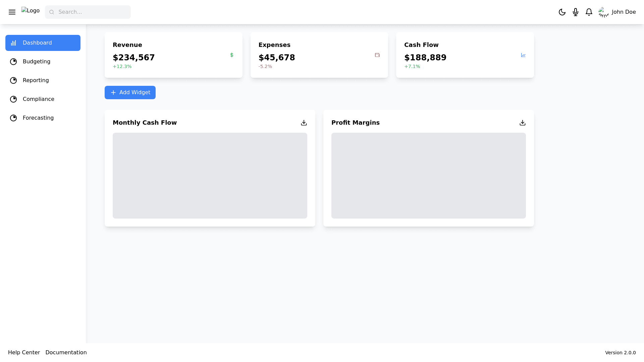
Task: Toggle the hamburger sidebar menu
Action: pos(12,12)
